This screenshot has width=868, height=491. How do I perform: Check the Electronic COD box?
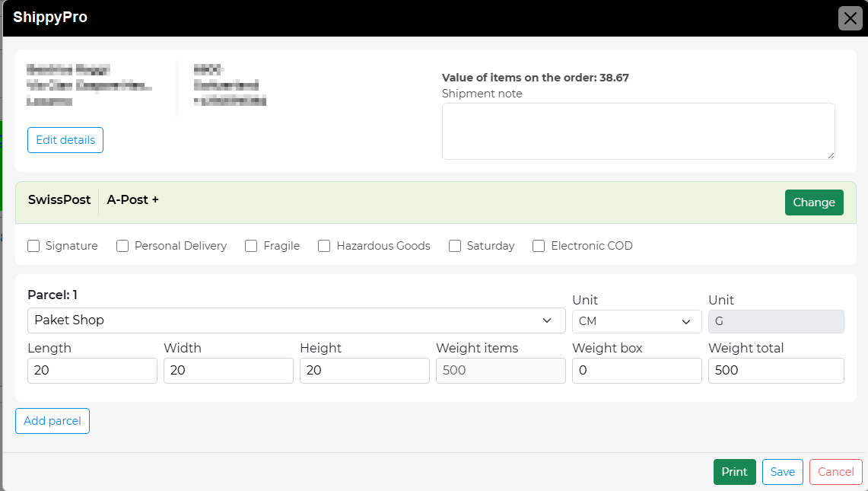click(x=539, y=246)
